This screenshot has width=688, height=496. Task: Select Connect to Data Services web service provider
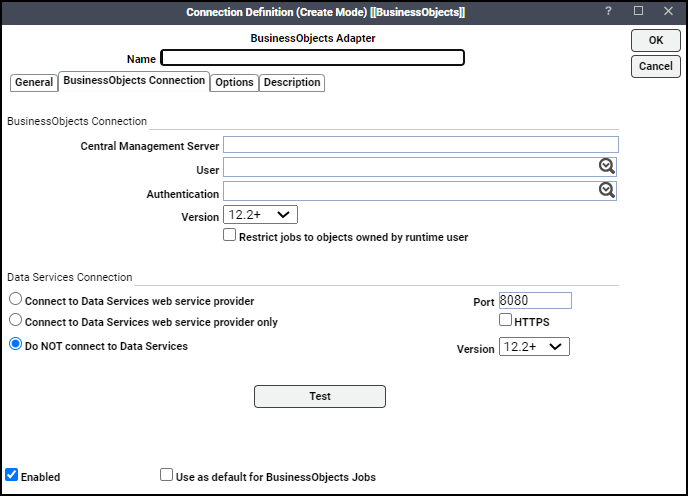coord(15,299)
